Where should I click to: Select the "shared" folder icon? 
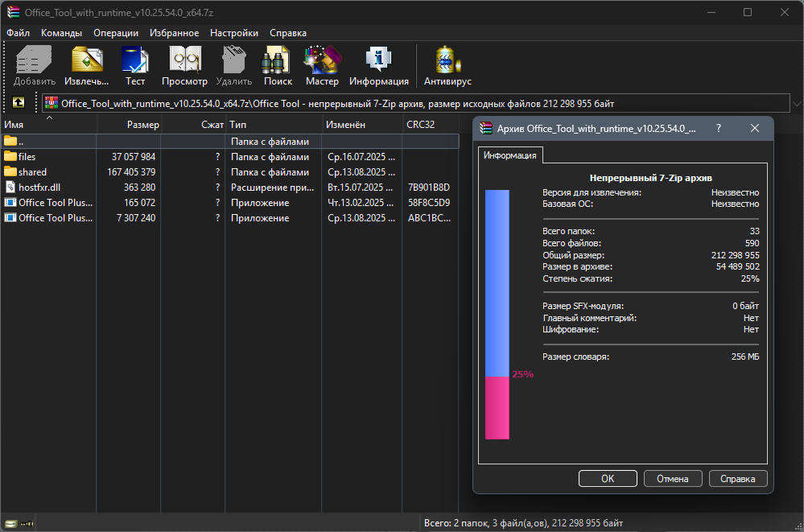[x=10, y=172]
